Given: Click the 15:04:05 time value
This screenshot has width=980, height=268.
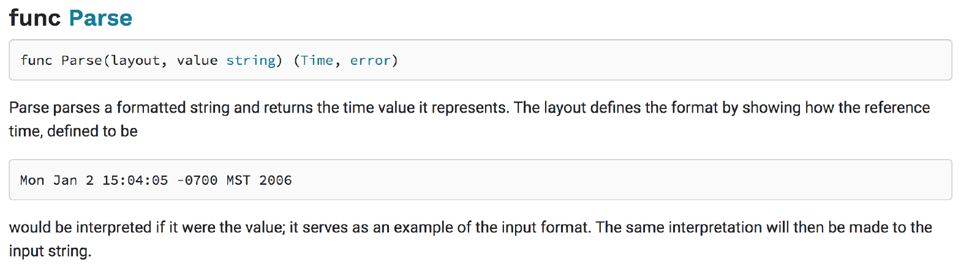Looking at the screenshot, I should point(135,181).
